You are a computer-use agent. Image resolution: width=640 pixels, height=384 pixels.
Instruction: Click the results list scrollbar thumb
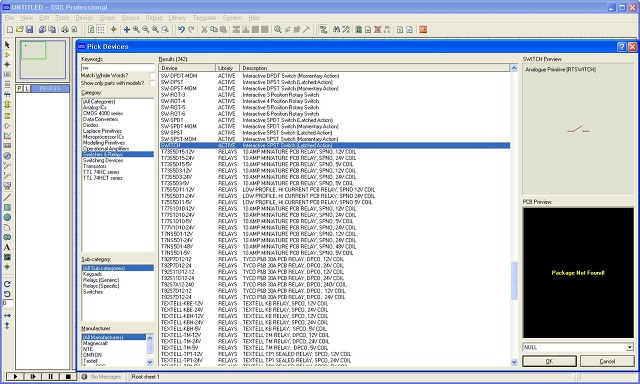[514, 280]
